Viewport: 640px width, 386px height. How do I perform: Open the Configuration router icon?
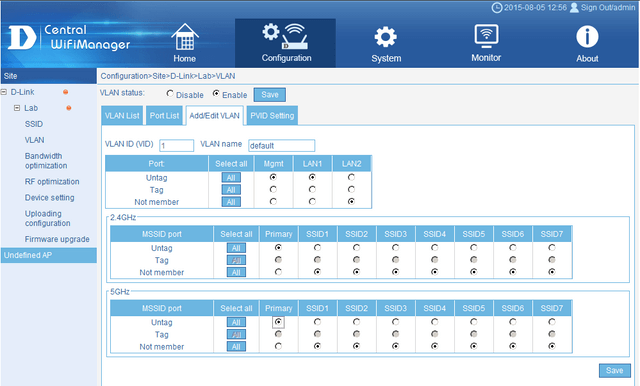coord(286,37)
